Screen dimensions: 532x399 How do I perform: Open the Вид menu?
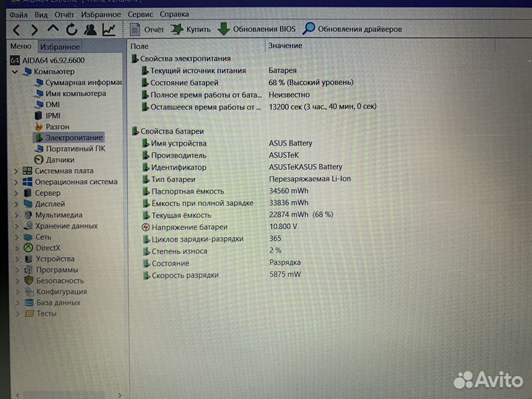pyautogui.click(x=41, y=15)
